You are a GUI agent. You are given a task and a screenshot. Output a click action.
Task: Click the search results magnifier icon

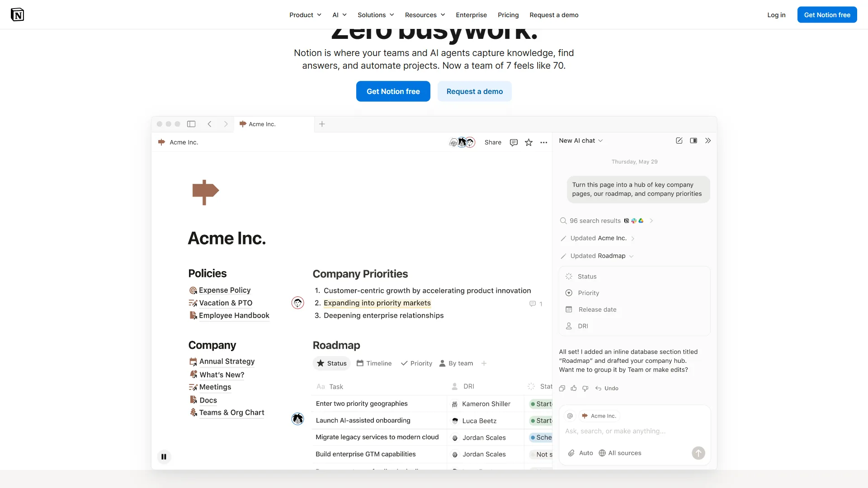563,221
